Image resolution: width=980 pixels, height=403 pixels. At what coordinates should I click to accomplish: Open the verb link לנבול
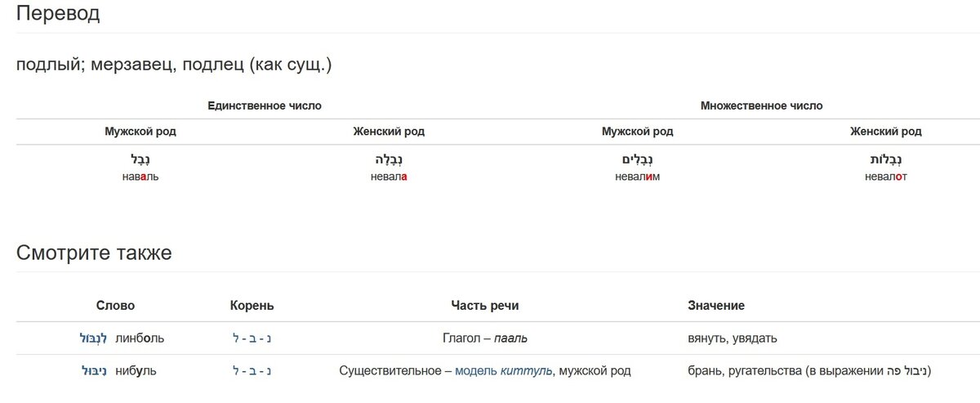point(93,339)
